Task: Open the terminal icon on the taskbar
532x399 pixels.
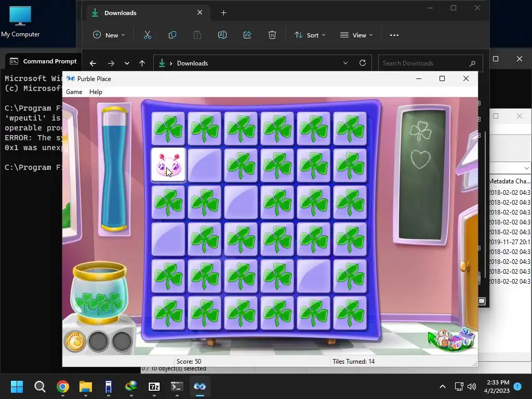Action: [177, 387]
